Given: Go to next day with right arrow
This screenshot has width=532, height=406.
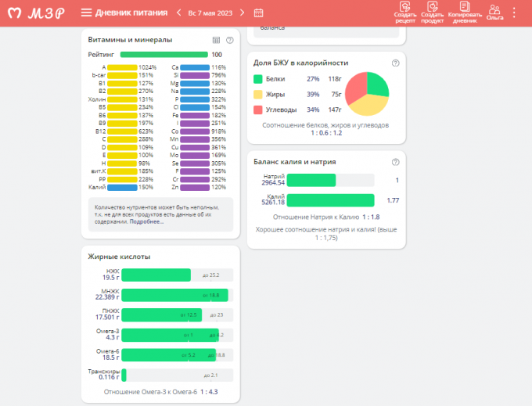Looking at the screenshot, I should [243, 13].
